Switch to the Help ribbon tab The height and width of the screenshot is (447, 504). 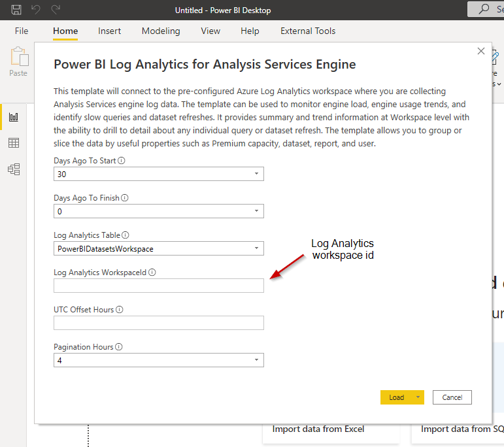250,31
